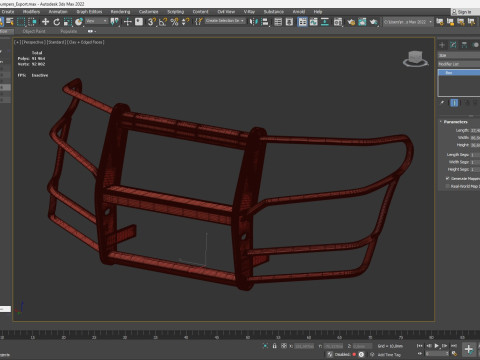480x360 pixels.
Task: Select the Move transform tool
Action: 45,22
